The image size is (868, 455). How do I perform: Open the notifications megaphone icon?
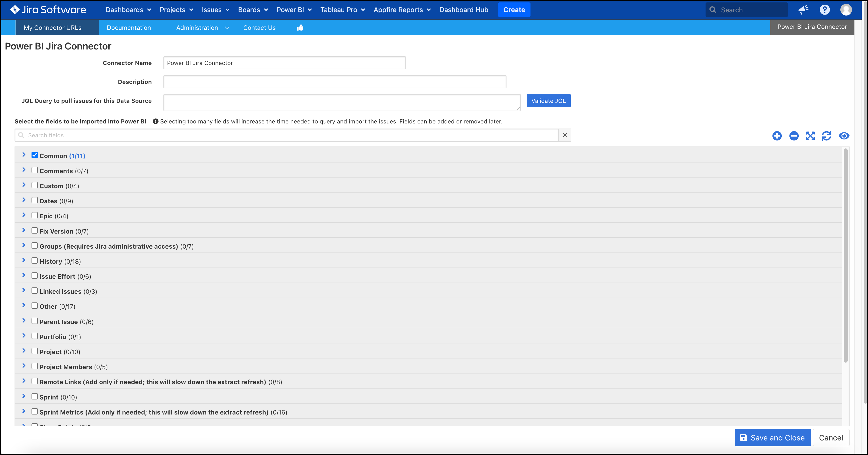(803, 10)
